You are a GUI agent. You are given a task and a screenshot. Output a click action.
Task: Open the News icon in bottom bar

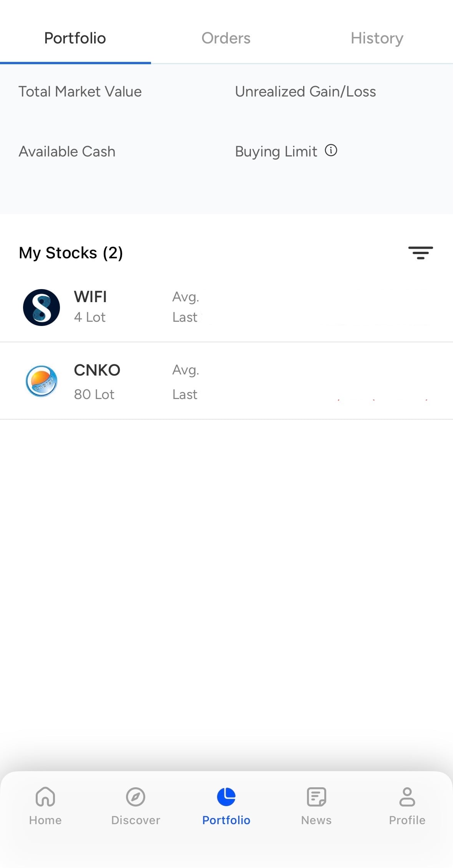pyautogui.click(x=316, y=797)
